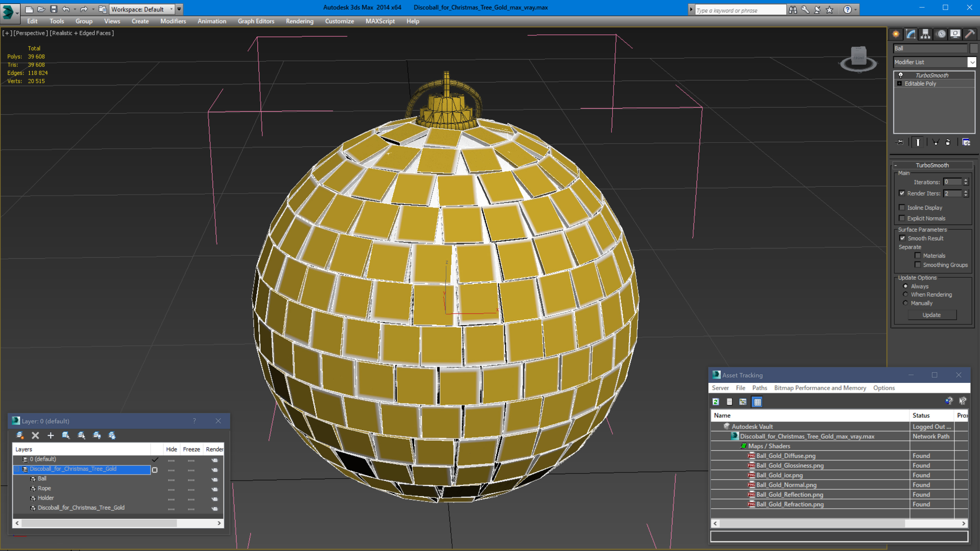Open the Modifier List dropdown
Image resolution: width=980 pixels, height=551 pixels.
pos(972,62)
